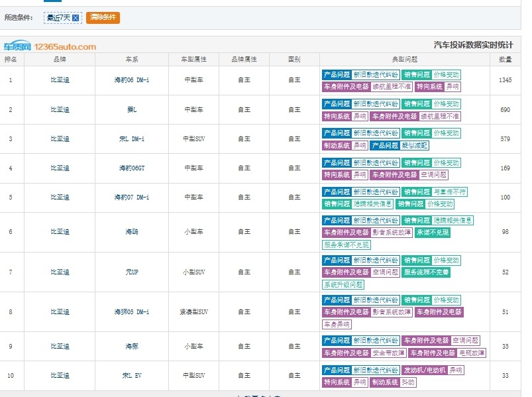Open the 海豹06GT car series link
This screenshot has width=532, height=397.
pos(132,168)
